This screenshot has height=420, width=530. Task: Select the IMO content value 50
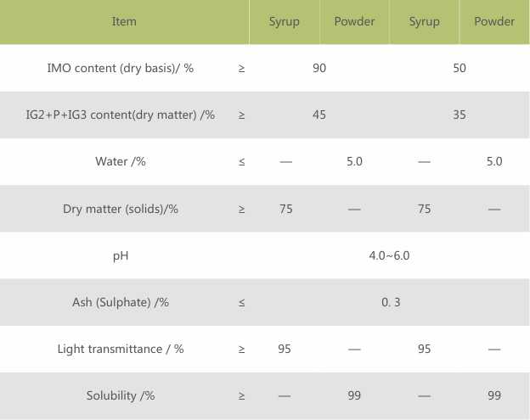pyautogui.click(x=460, y=68)
